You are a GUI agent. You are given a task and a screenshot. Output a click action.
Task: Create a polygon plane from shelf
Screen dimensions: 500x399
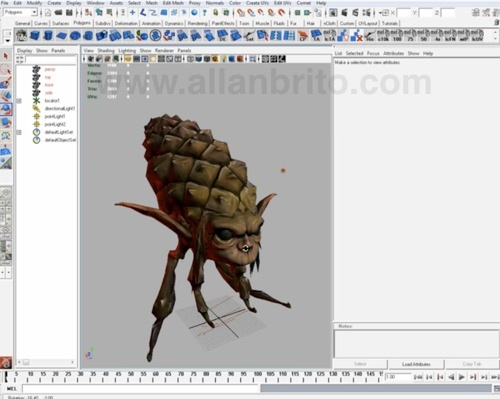pyautogui.click(x=62, y=35)
